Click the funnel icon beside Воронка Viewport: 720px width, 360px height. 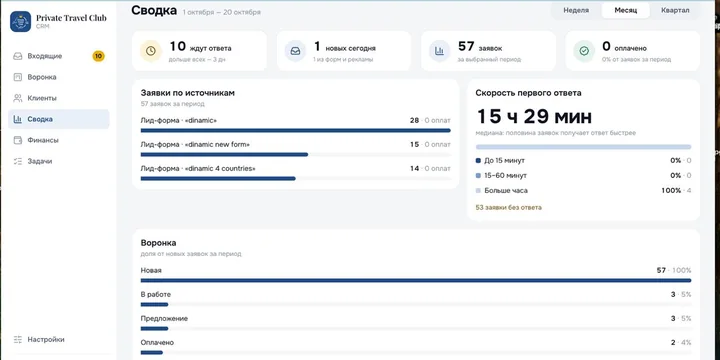pyautogui.click(x=18, y=77)
